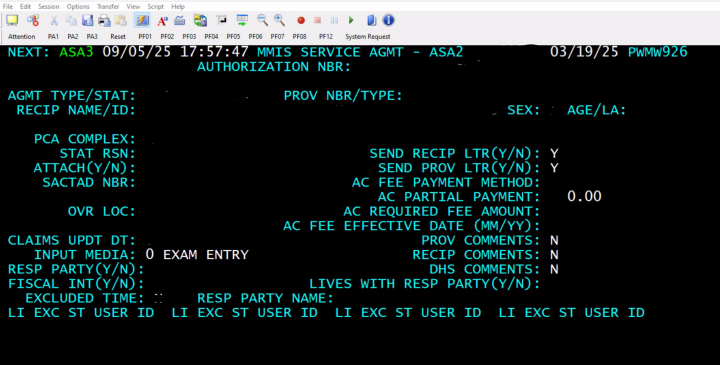Click the screen title MMIS SERVICE AGMT - ASA2
This screenshot has height=365, width=720.
pyautogui.click(x=360, y=52)
